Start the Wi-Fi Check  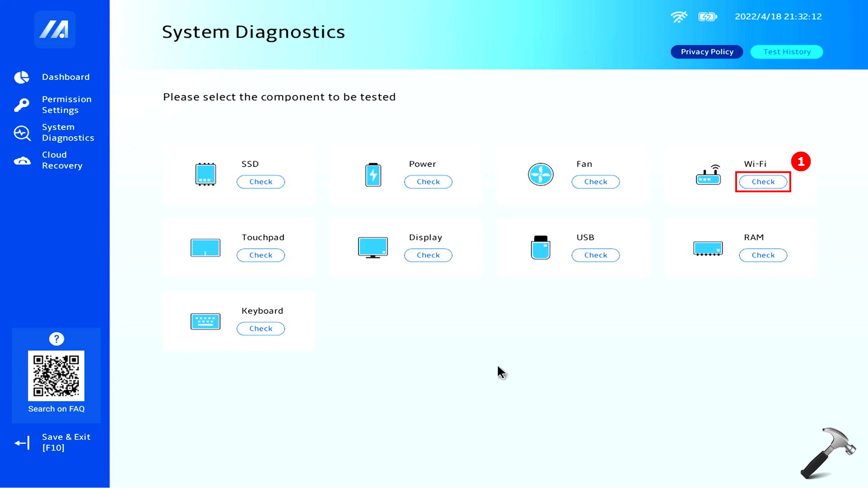[763, 182]
